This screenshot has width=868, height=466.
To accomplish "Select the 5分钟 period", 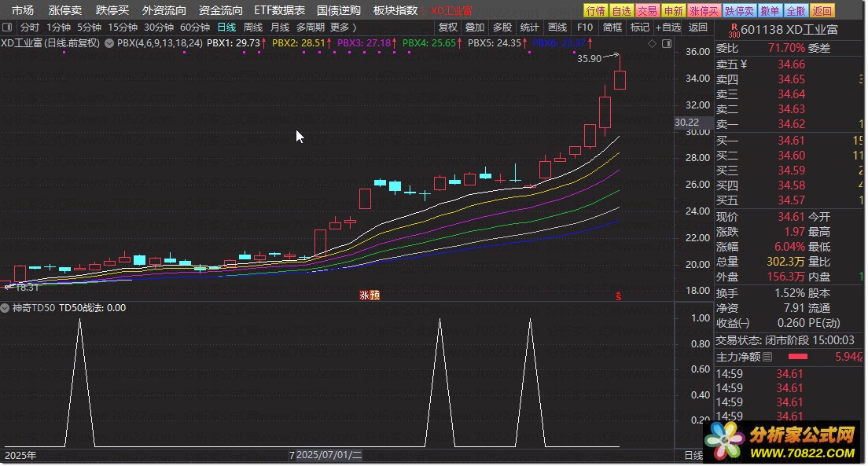I will [x=89, y=28].
